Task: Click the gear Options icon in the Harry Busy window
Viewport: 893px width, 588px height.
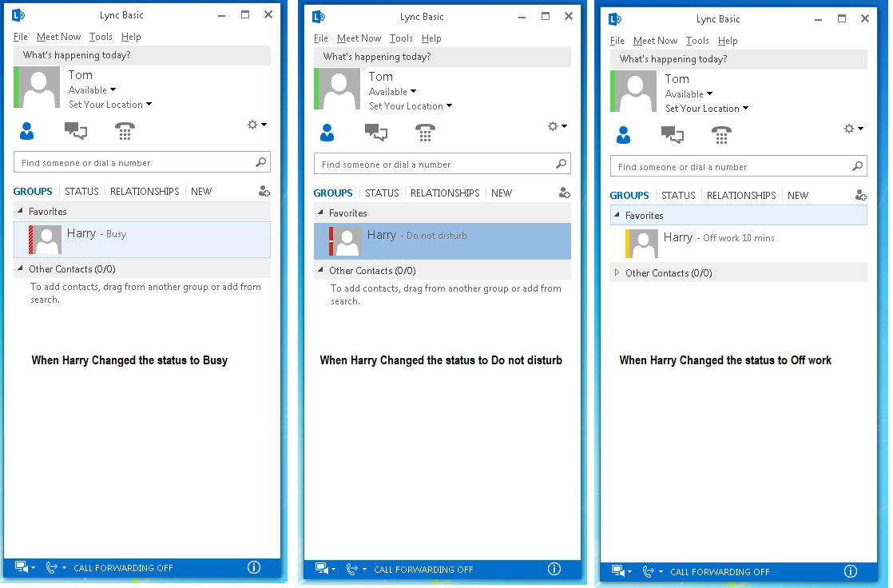Action: pos(253,124)
